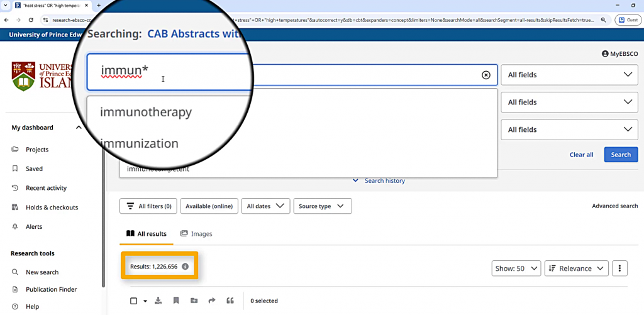
Task: Click the download results icon
Action: click(158, 301)
